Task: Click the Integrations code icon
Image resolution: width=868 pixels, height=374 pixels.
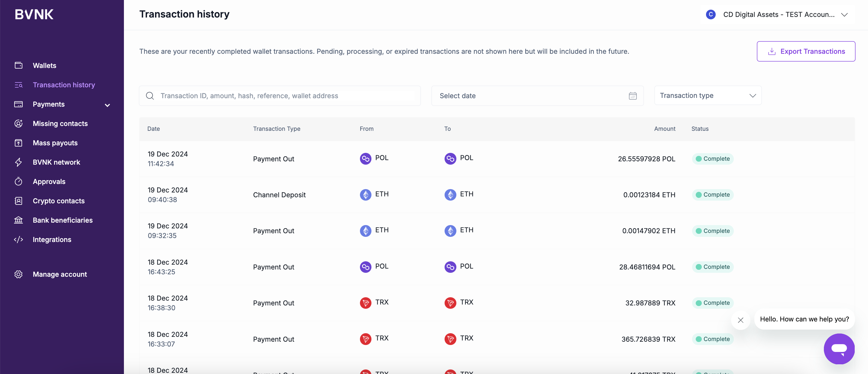Action: (x=18, y=240)
